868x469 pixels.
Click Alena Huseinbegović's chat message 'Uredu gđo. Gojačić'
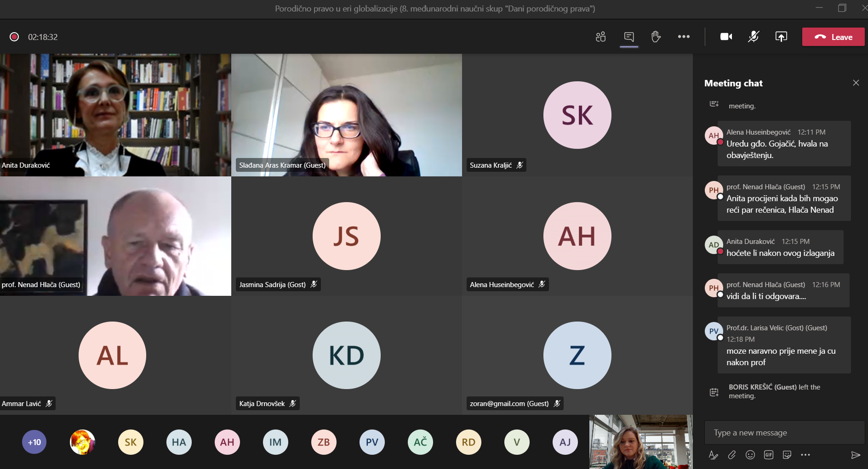pos(784,143)
